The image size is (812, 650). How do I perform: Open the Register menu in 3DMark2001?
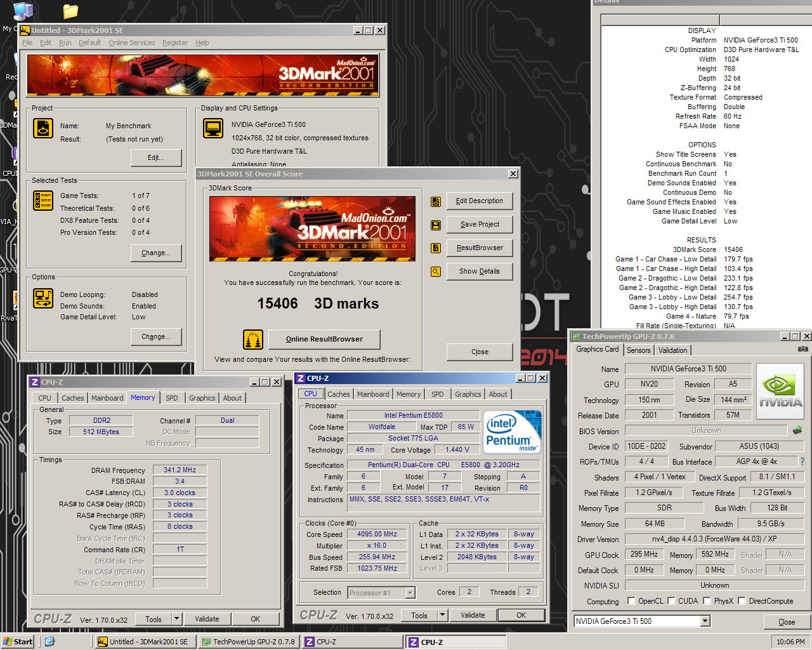click(x=174, y=43)
